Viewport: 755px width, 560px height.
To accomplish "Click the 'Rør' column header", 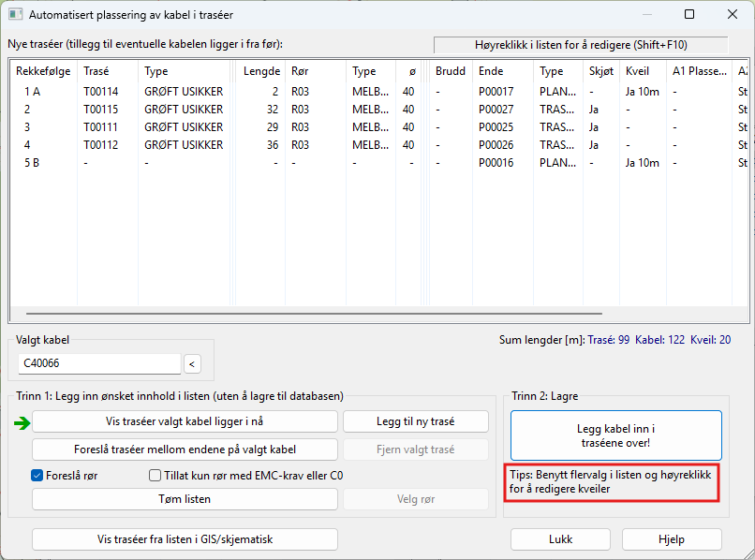I will [316, 71].
